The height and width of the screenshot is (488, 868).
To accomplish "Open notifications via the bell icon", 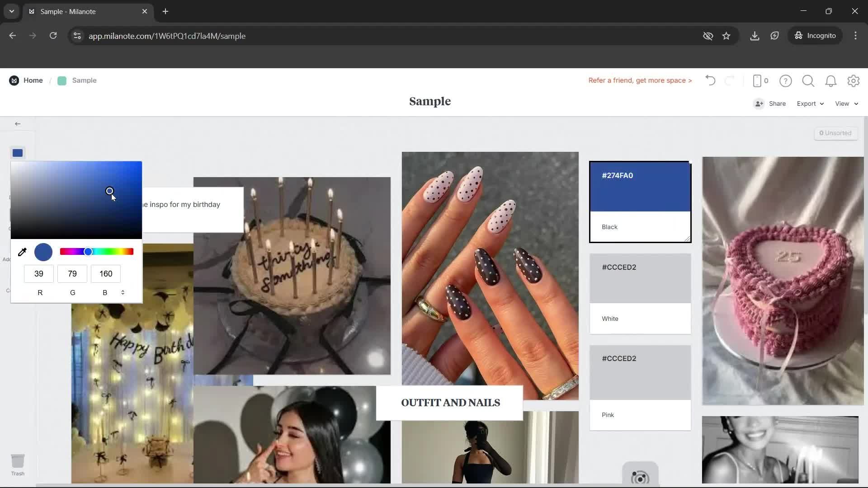I will coord(831,80).
